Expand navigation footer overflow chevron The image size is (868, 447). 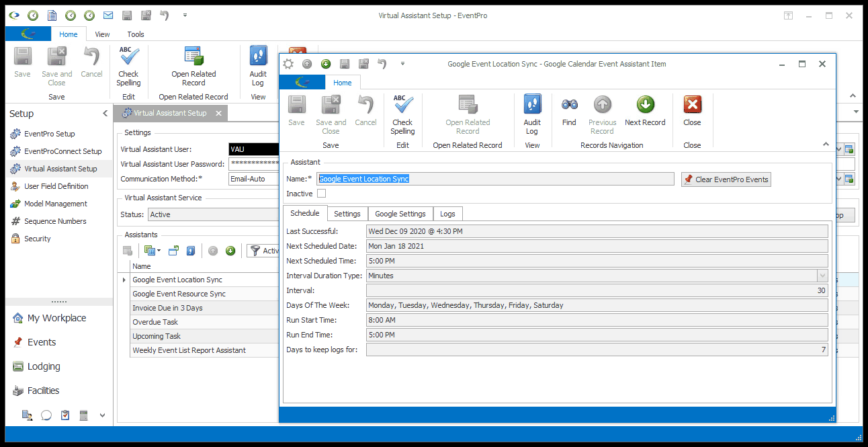point(102,415)
